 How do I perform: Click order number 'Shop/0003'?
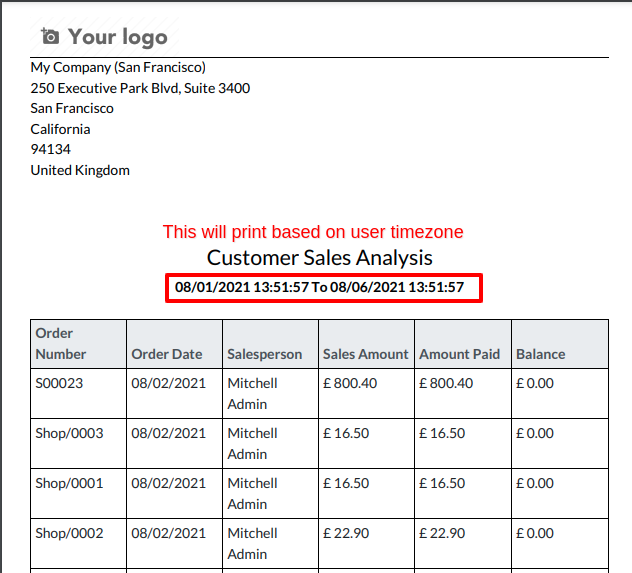[69, 433]
